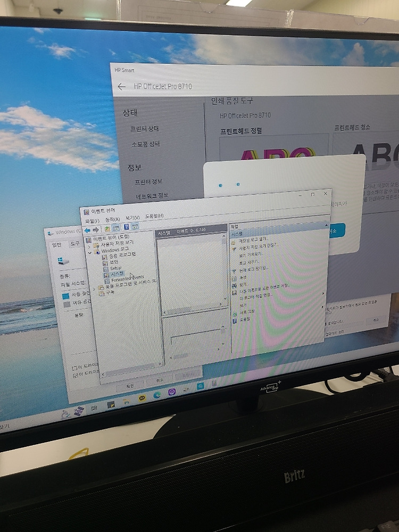
Task: Click 확인 button in properties dialog
Action: coord(130,386)
